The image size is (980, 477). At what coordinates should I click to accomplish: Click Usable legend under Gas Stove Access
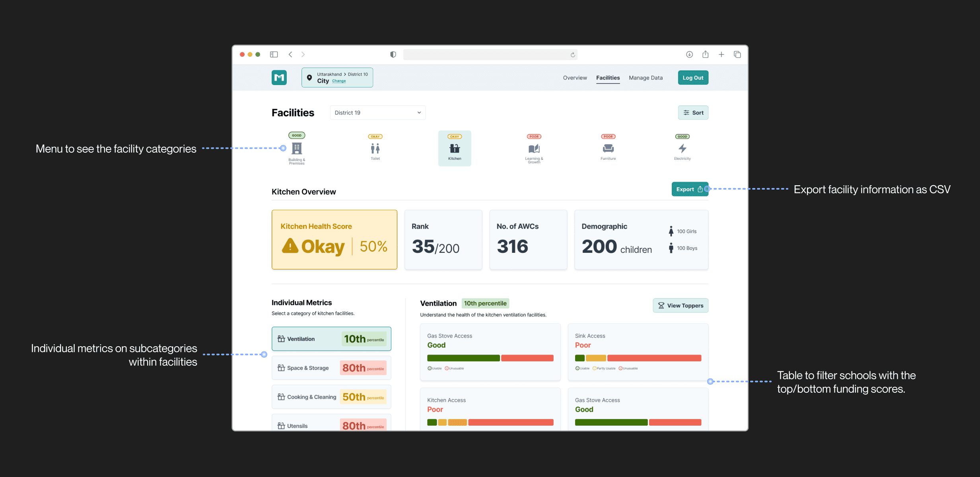coord(434,368)
